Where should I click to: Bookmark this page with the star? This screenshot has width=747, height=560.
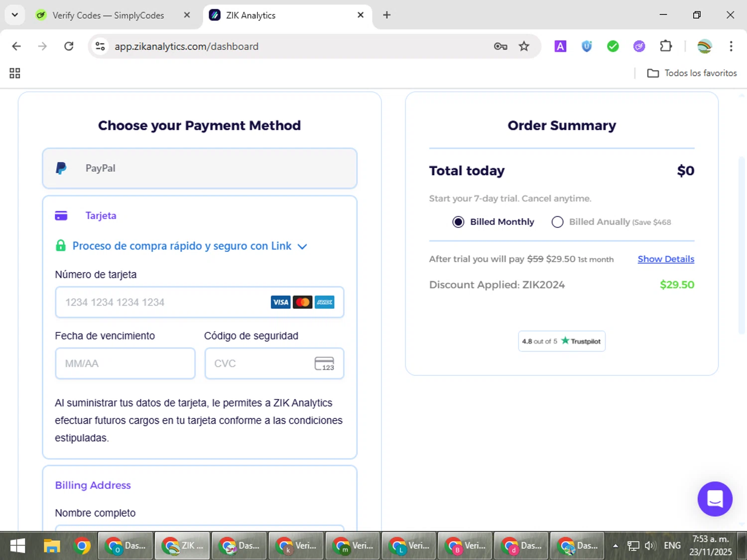click(524, 46)
